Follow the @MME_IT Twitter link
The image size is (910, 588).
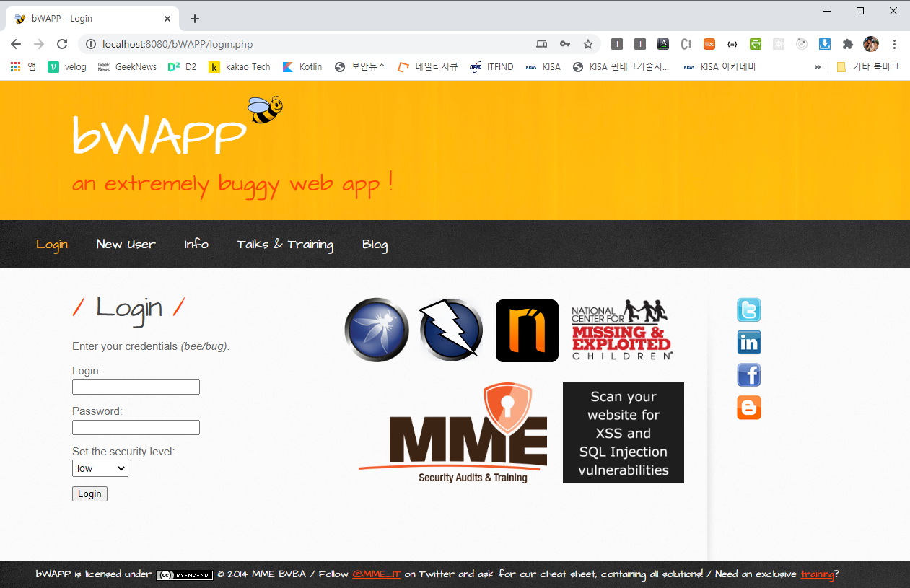376,574
